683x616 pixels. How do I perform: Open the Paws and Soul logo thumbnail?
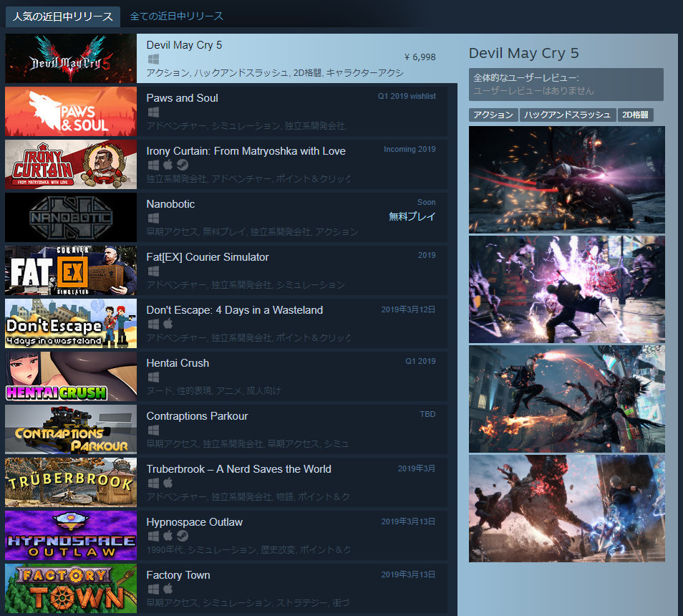(70, 112)
